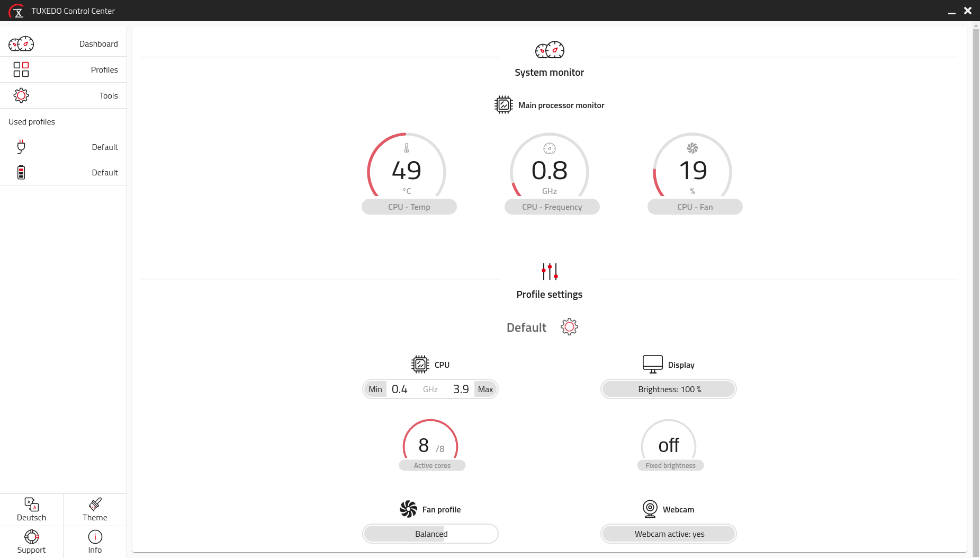Click the Display monitor icon
980x558 pixels.
pyautogui.click(x=652, y=365)
